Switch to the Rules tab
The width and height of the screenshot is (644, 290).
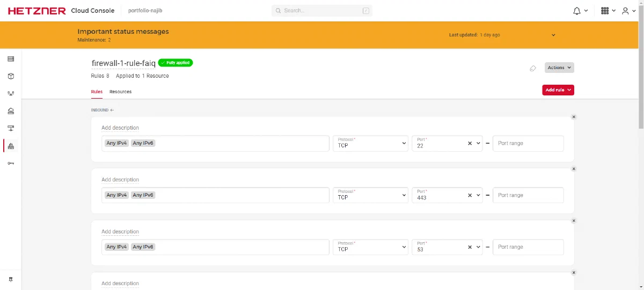coord(97,92)
